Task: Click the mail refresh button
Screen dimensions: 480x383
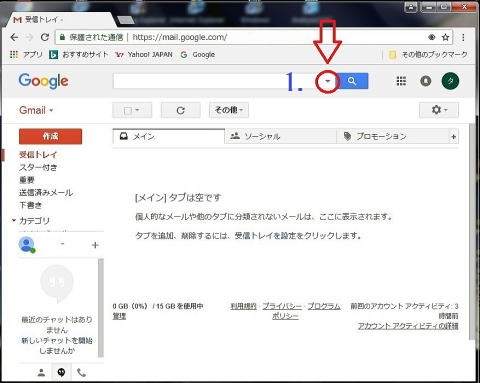Action: (x=181, y=110)
